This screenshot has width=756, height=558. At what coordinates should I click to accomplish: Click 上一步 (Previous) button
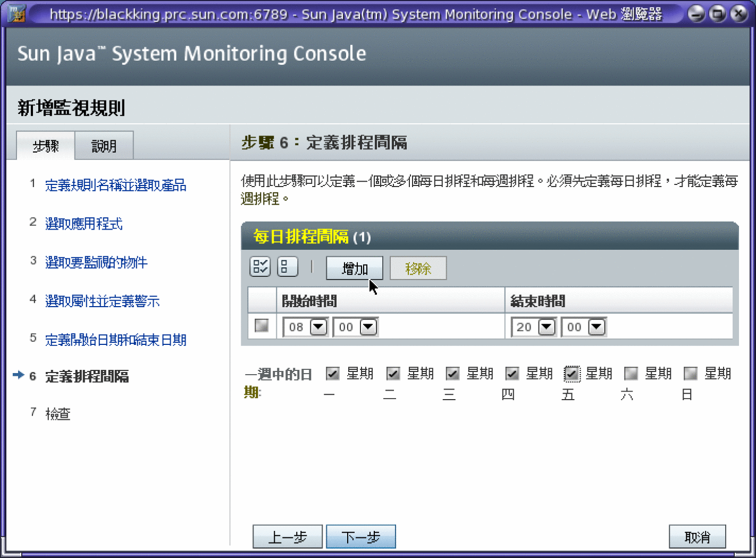click(x=288, y=537)
